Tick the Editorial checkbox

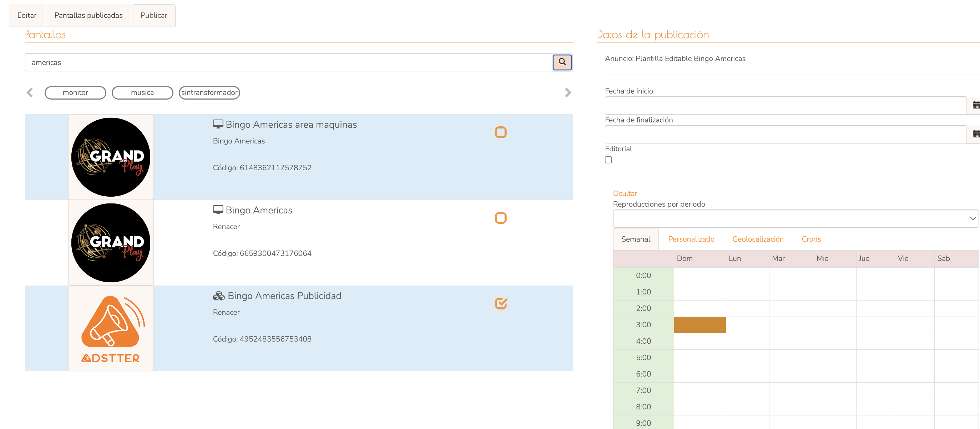coord(608,160)
